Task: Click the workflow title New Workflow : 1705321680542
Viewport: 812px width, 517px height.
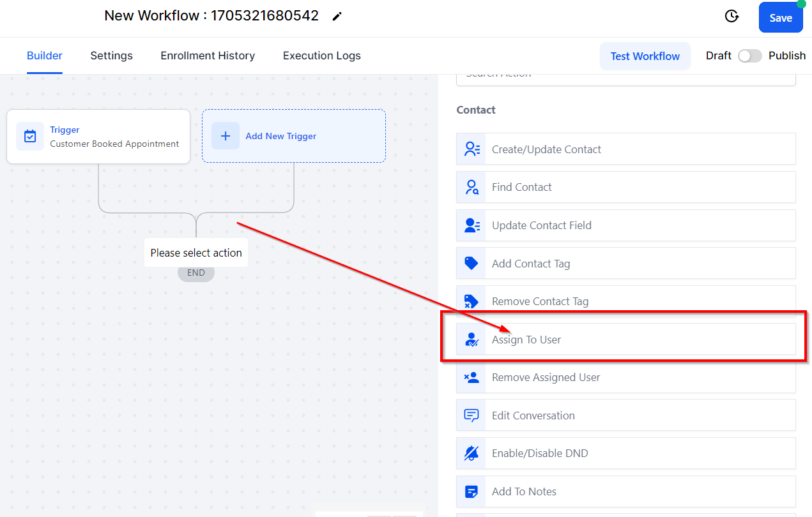Action: [211, 16]
